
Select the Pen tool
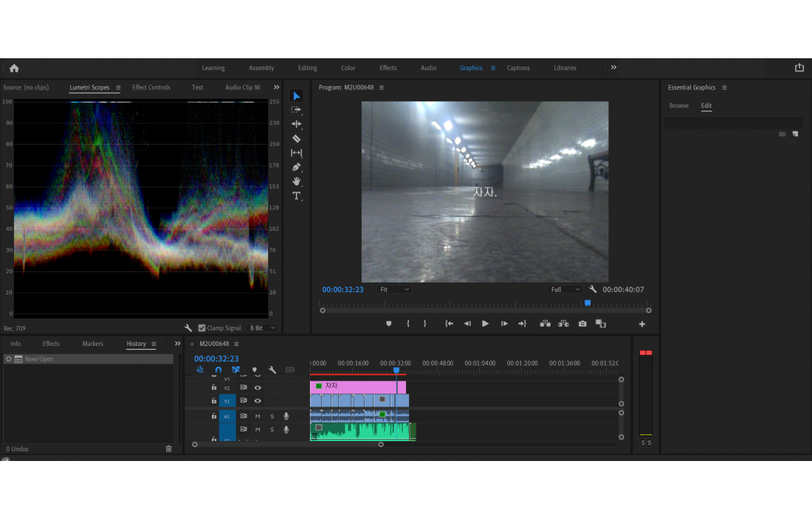(296, 167)
